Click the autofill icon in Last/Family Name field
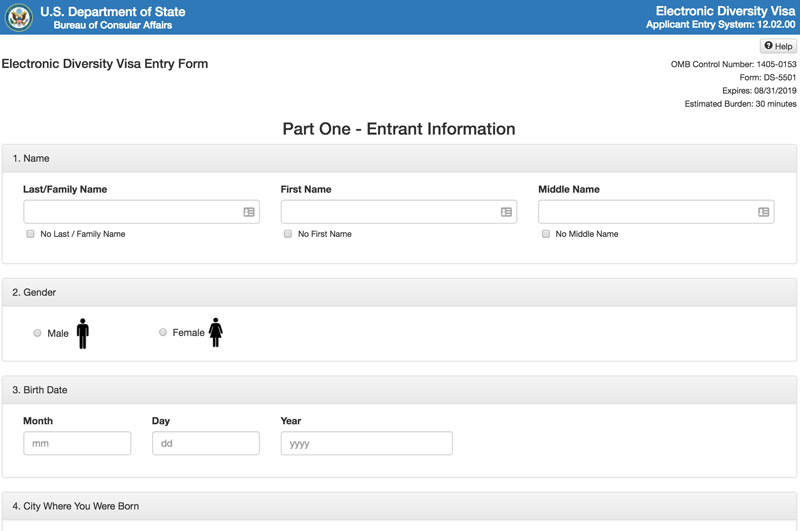The image size is (800, 531). pos(249,212)
